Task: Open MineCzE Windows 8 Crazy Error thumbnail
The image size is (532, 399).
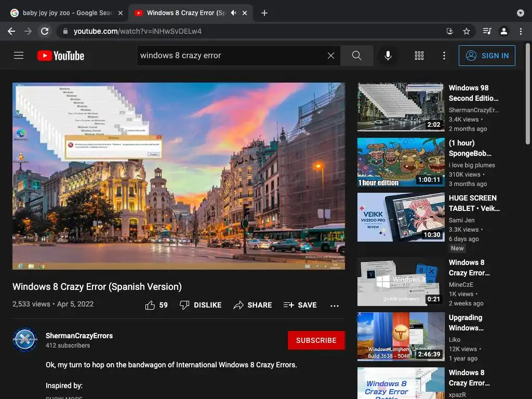Action: pyautogui.click(x=401, y=282)
